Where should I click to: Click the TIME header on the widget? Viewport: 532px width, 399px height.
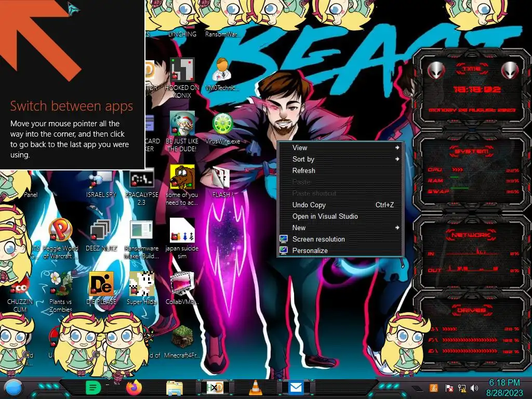point(472,69)
